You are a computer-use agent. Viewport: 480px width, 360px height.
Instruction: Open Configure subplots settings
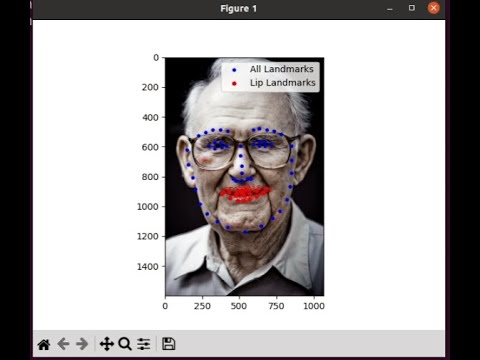(144, 344)
